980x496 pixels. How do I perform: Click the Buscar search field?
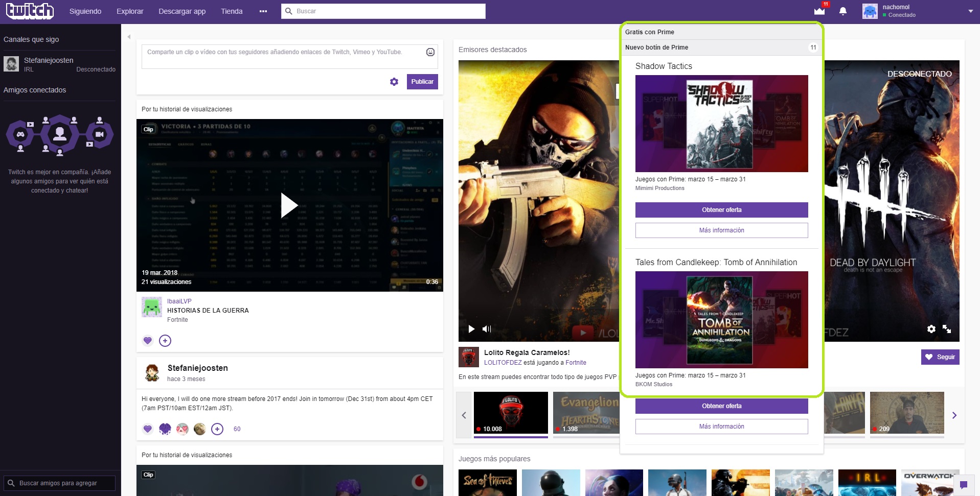389,11
